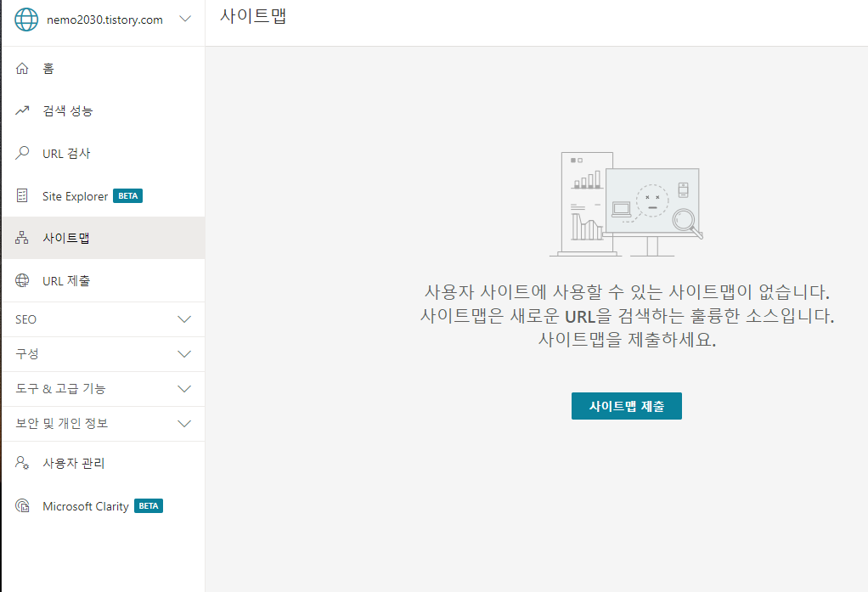Image resolution: width=868 pixels, height=592 pixels.
Task: Click the SEO section label
Action: point(26,319)
